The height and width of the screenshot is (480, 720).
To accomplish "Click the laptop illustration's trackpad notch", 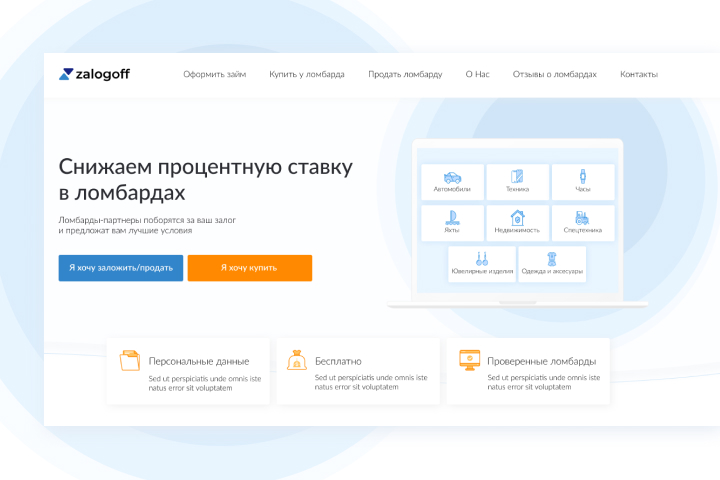I will point(518,303).
